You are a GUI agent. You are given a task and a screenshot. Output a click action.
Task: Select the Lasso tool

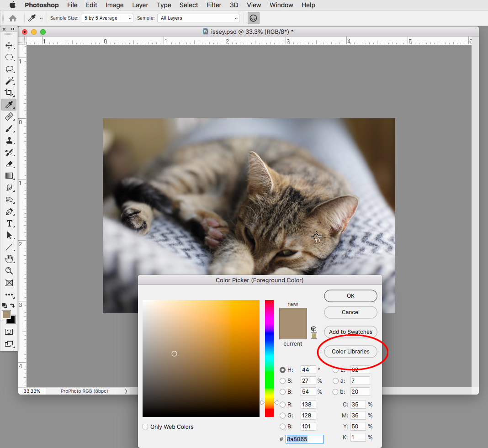(9, 69)
